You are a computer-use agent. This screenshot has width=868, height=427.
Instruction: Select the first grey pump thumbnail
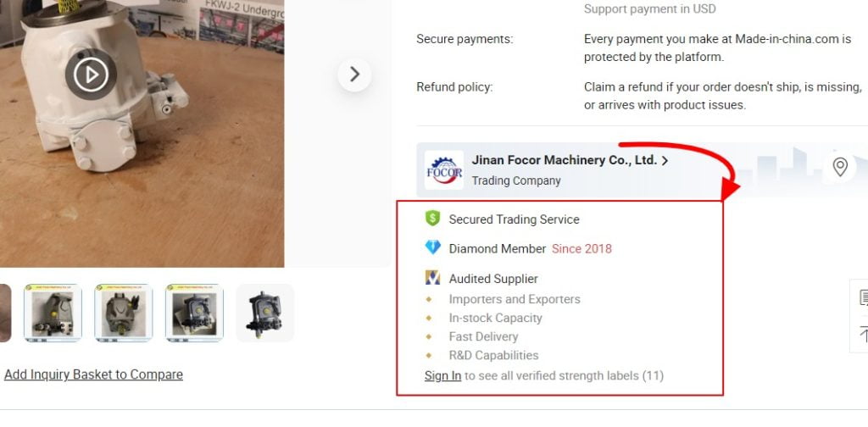pyautogui.click(x=53, y=313)
